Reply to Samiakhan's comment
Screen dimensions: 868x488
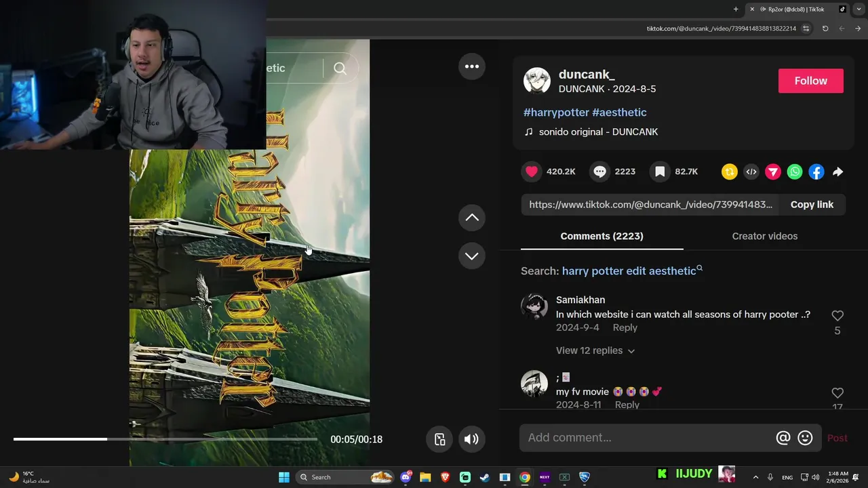click(x=625, y=327)
